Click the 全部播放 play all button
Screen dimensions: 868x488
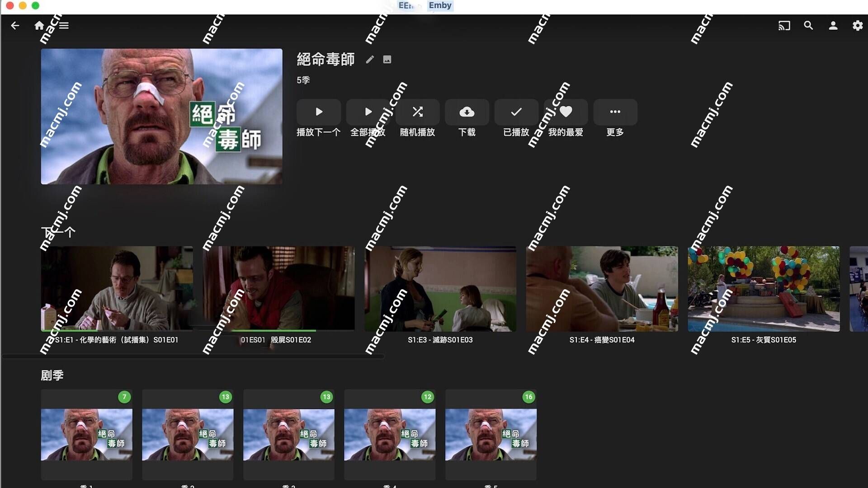(x=368, y=112)
